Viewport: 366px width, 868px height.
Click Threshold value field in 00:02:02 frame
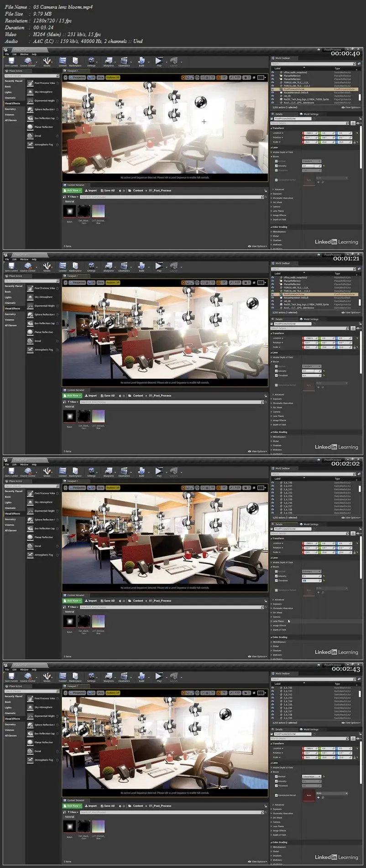[x=312, y=581]
